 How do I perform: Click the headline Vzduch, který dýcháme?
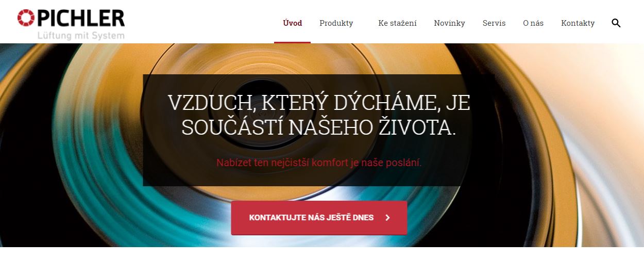319,115
